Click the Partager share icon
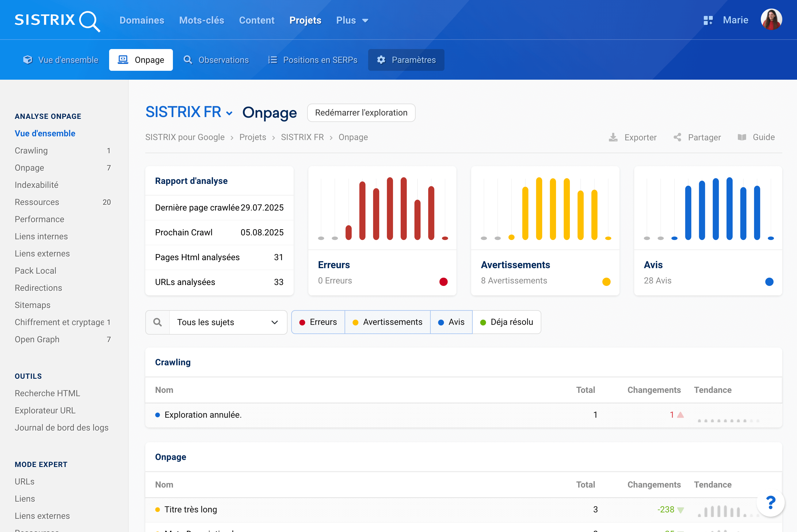This screenshot has width=797, height=532. click(x=677, y=137)
